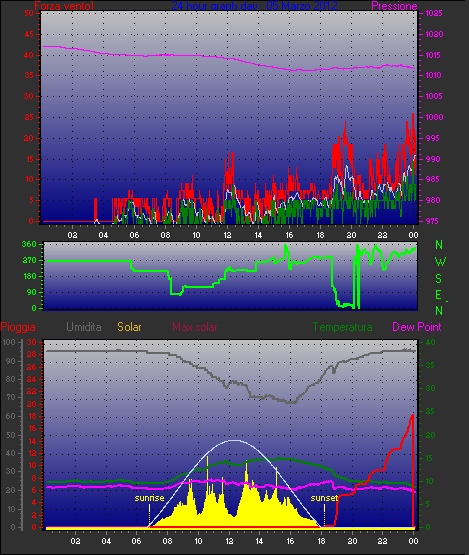469x555 pixels.
Task: Select the "sunset" marker in the solar chart
Action: pyautogui.click(x=324, y=498)
